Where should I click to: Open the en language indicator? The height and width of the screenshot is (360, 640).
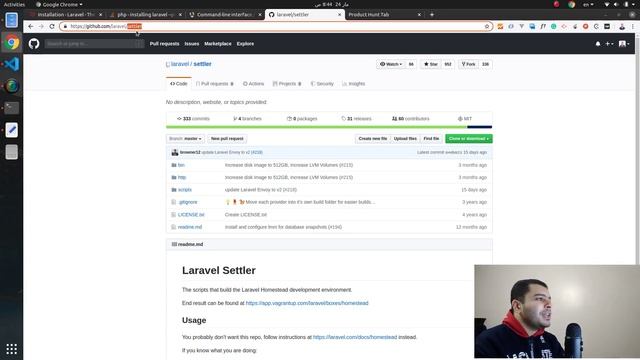tap(588, 4)
